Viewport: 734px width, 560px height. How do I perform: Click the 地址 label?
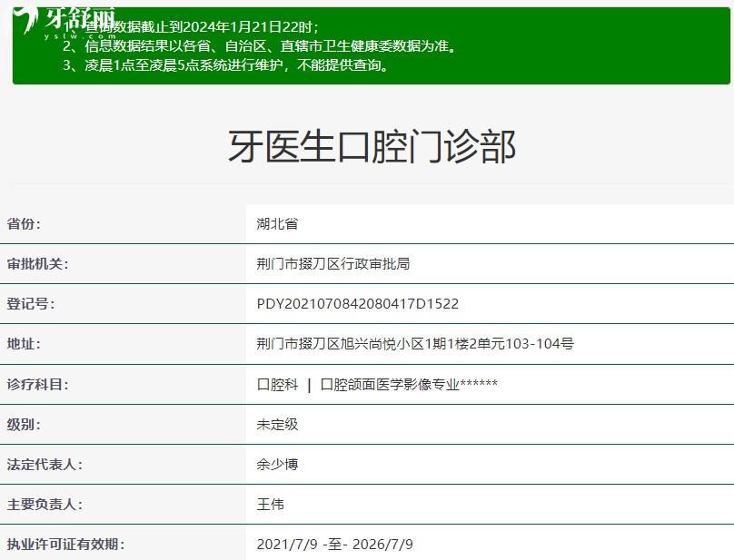pos(24,344)
